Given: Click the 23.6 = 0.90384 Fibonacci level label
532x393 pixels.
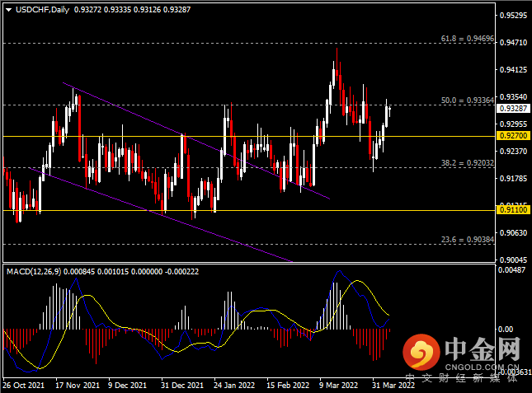Looking at the screenshot, I should click(x=468, y=239).
